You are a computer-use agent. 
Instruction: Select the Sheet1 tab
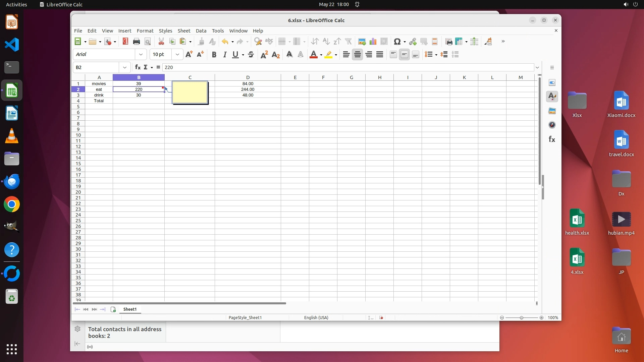[x=130, y=309]
